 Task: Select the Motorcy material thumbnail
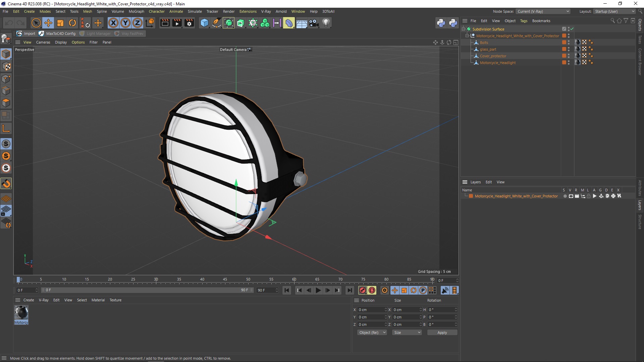[21, 315]
